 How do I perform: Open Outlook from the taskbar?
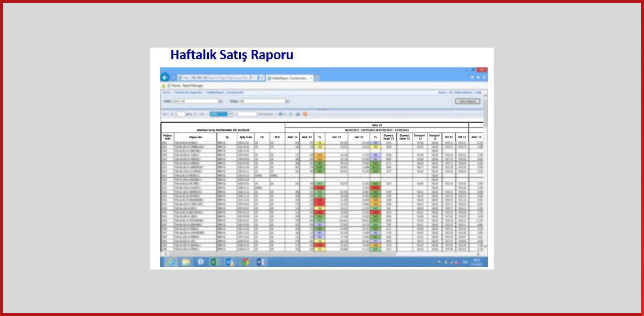click(x=230, y=262)
